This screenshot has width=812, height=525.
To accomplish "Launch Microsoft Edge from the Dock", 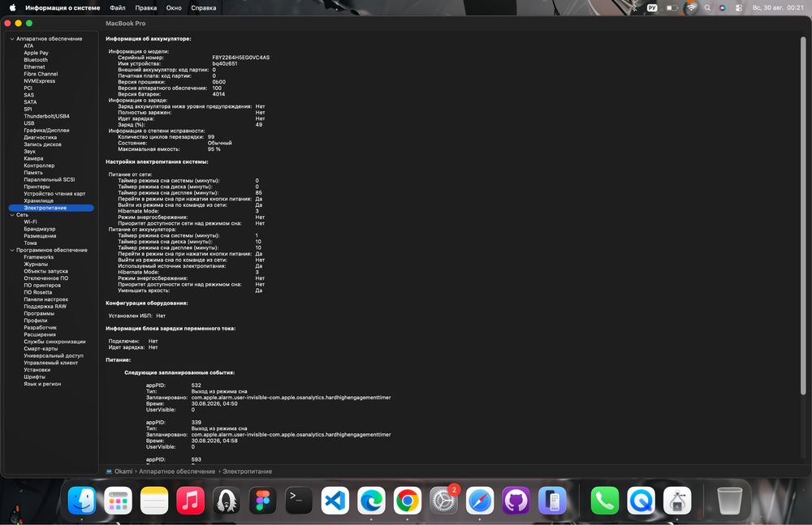I will 371,501.
